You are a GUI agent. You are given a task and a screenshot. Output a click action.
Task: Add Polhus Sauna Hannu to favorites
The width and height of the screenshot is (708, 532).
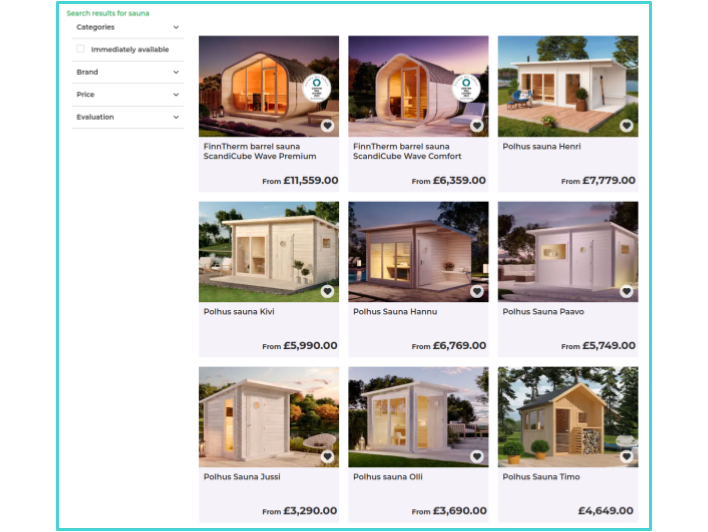477,291
